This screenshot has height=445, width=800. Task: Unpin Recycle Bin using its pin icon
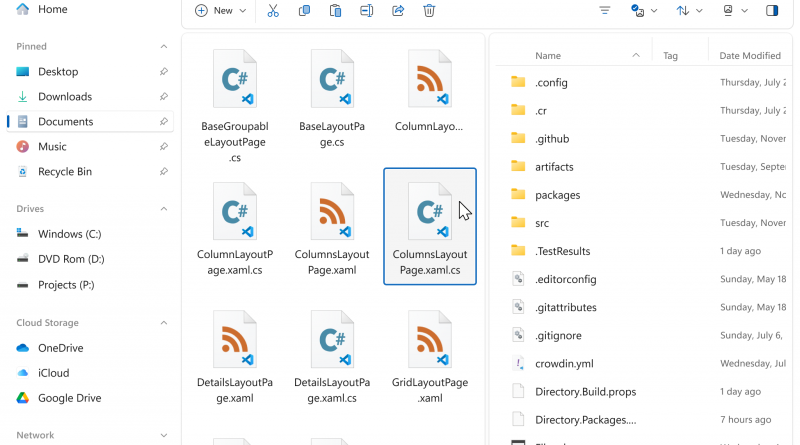click(164, 171)
